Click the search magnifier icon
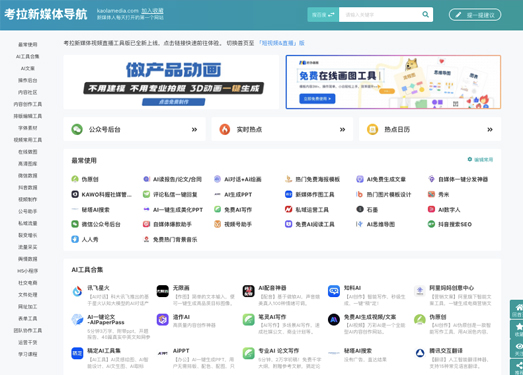 pyautogui.click(x=425, y=14)
